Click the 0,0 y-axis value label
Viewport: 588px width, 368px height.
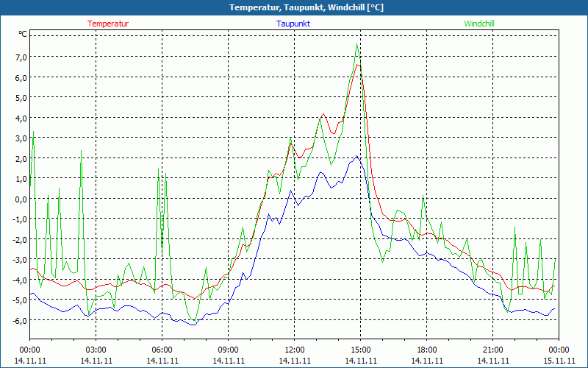point(20,199)
